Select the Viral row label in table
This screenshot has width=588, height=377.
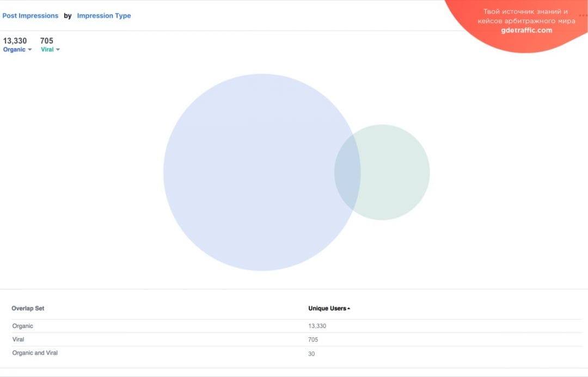19,339
